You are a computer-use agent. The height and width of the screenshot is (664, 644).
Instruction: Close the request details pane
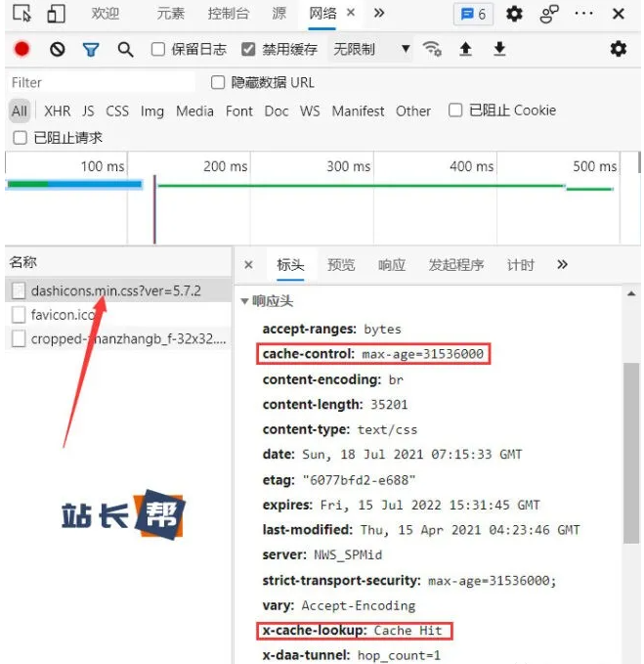point(248,265)
